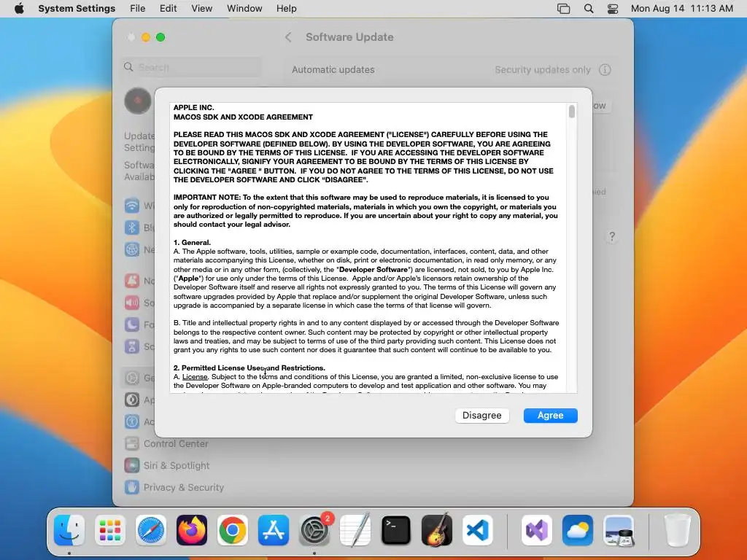Image resolution: width=747 pixels, height=560 pixels.
Task: Click the Bluetooth sidebar icon
Action: 132,227
